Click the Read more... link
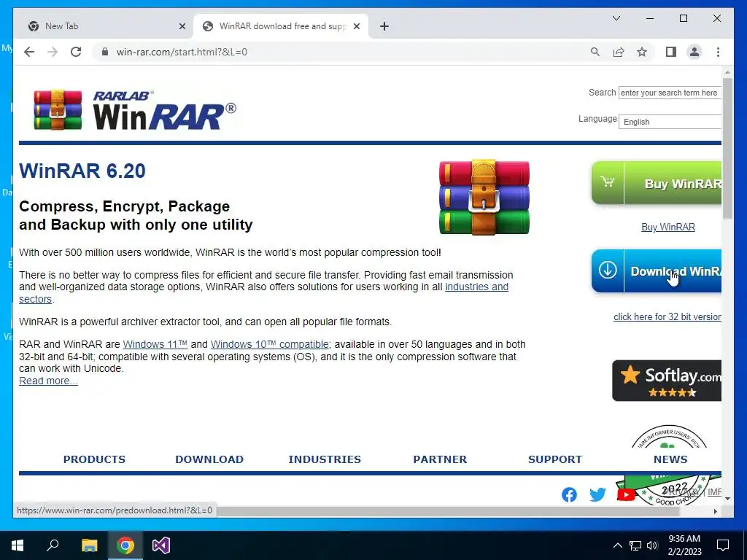The width and height of the screenshot is (747, 560). 48,381
